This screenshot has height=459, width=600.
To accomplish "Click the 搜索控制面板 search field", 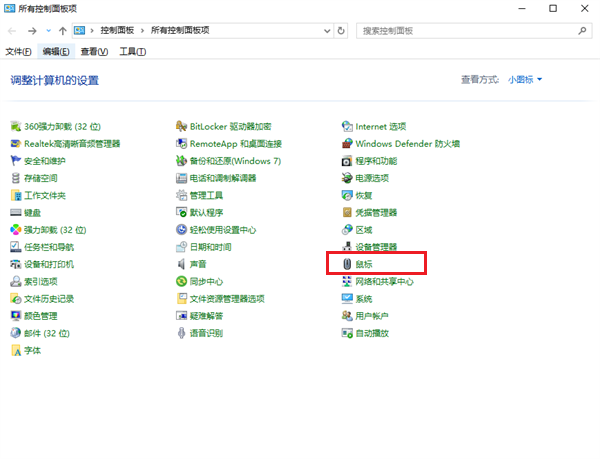I will (x=474, y=31).
